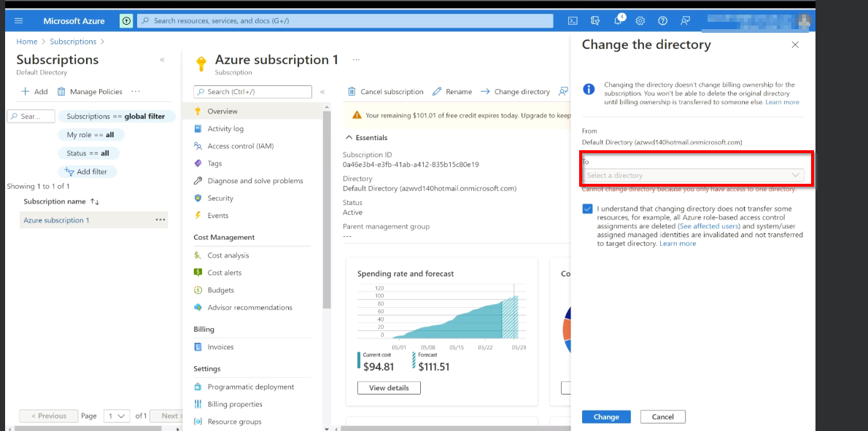Open the Directories and subscriptions filter icon

pyautogui.click(x=595, y=20)
